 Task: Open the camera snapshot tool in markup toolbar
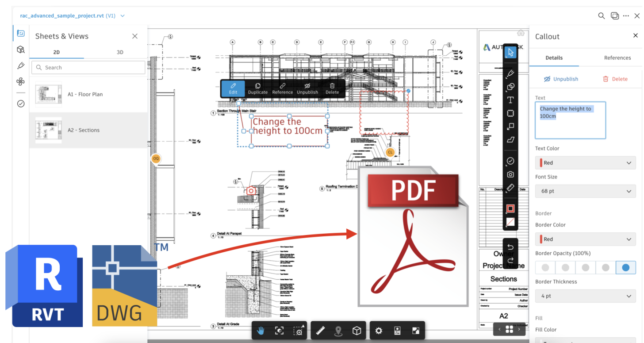pos(510,174)
